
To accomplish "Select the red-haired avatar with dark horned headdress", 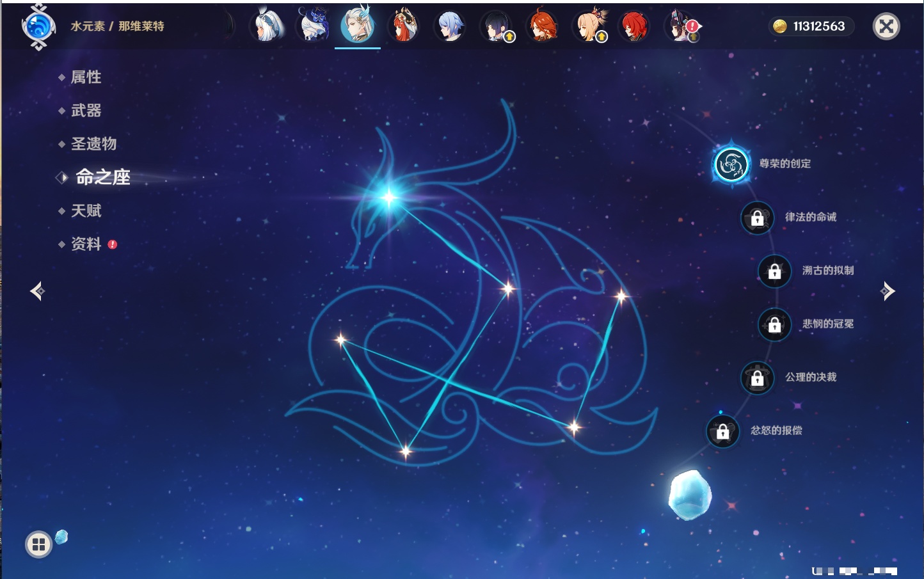I will 404,26.
